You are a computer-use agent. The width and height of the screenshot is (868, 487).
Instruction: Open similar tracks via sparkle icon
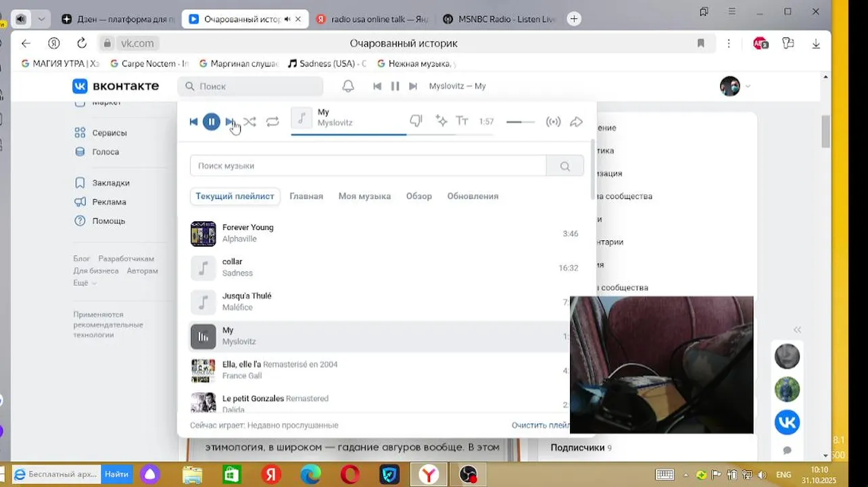pyautogui.click(x=441, y=121)
